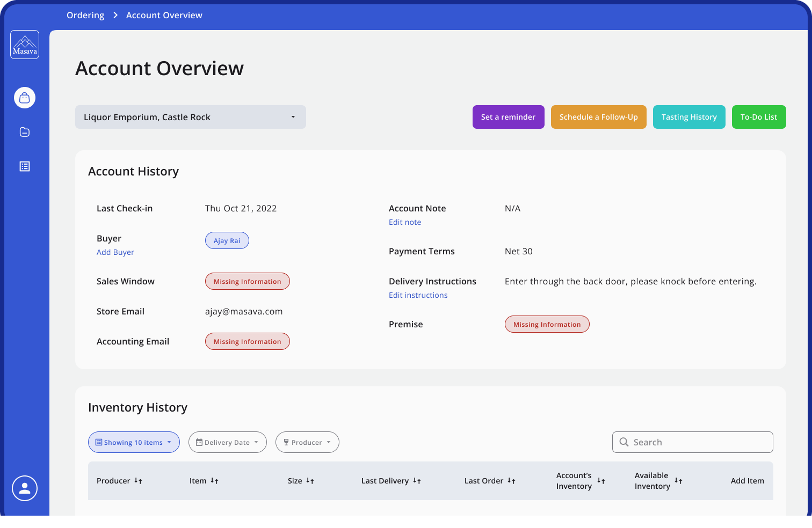The height and width of the screenshot is (528, 812).
Task: Sort by Last Order arrows
Action: (511, 481)
